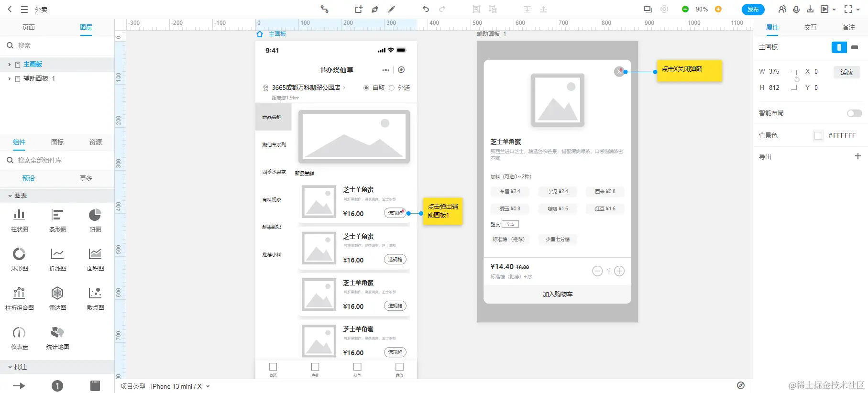Open the 图标 tab in components panel
Viewport: 868px width, 393px height.
(57, 142)
